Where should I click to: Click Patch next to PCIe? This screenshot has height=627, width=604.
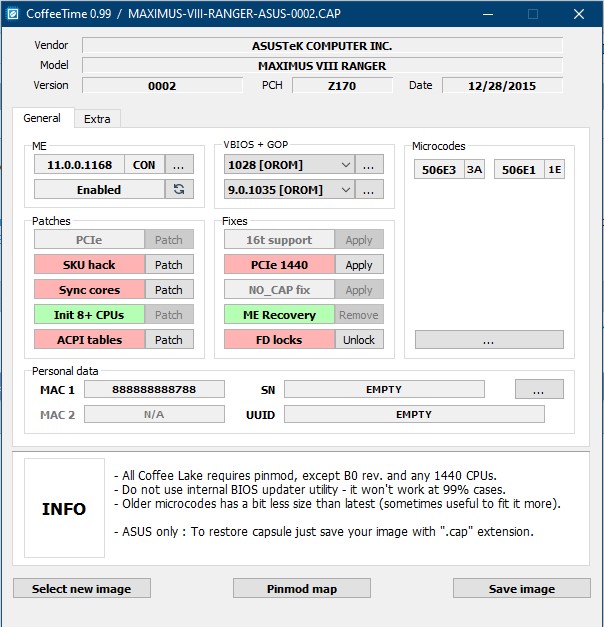[x=169, y=240]
